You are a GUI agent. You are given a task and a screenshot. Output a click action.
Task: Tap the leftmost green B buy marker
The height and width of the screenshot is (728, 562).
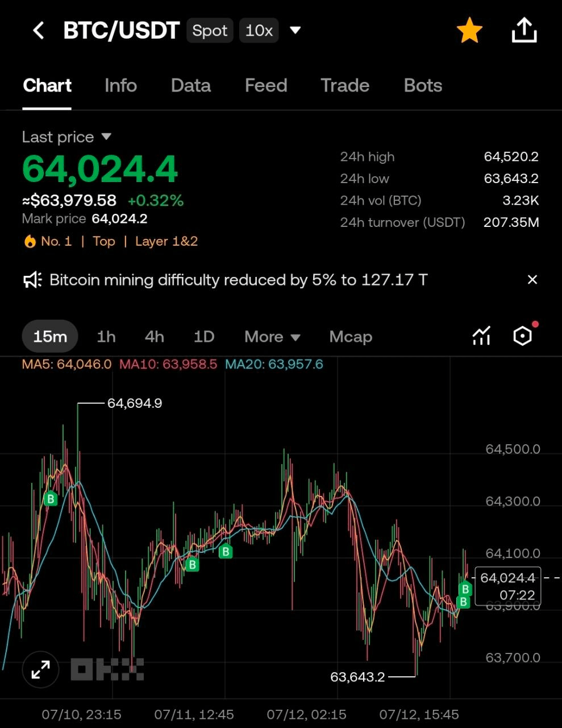point(51,499)
